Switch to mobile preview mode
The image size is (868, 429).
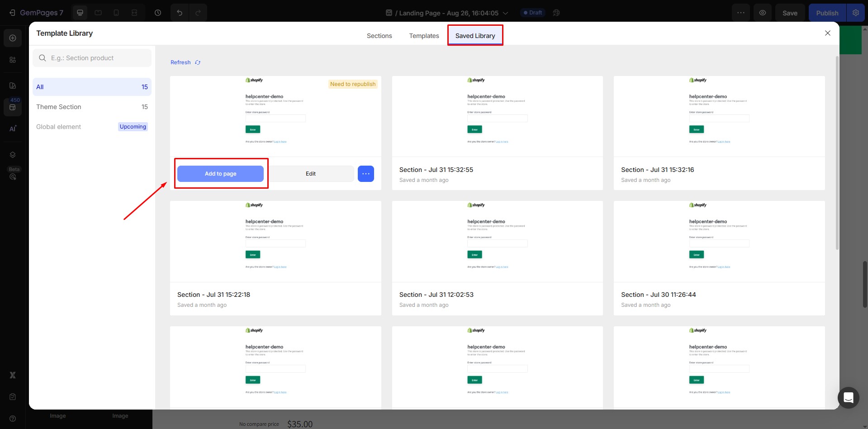click(x=116, y=13)
